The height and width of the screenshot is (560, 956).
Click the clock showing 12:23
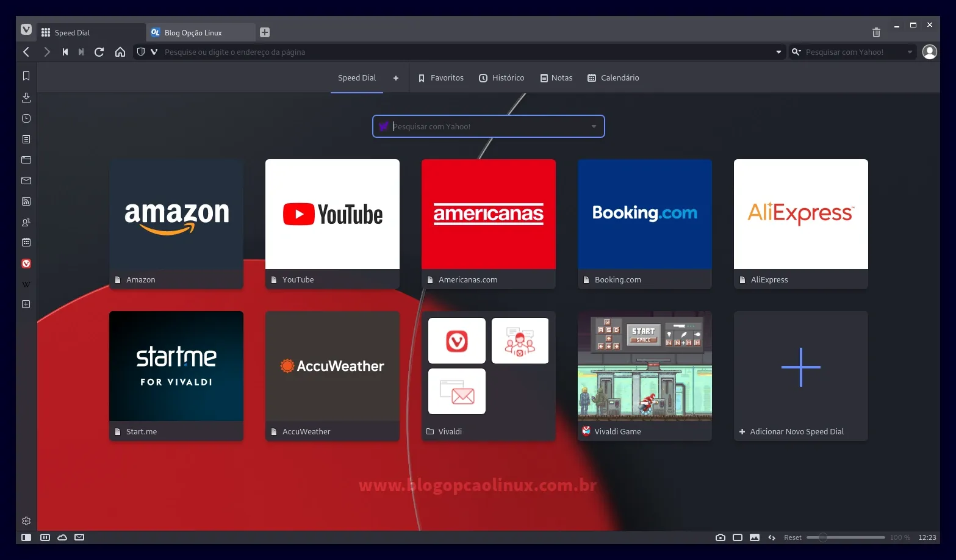pos(927,537)
